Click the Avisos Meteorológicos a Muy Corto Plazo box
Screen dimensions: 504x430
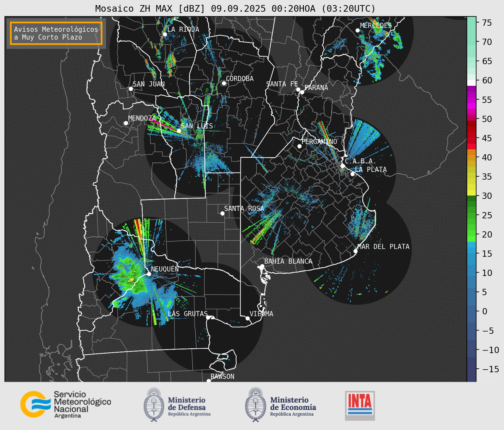tap(56, 33)
